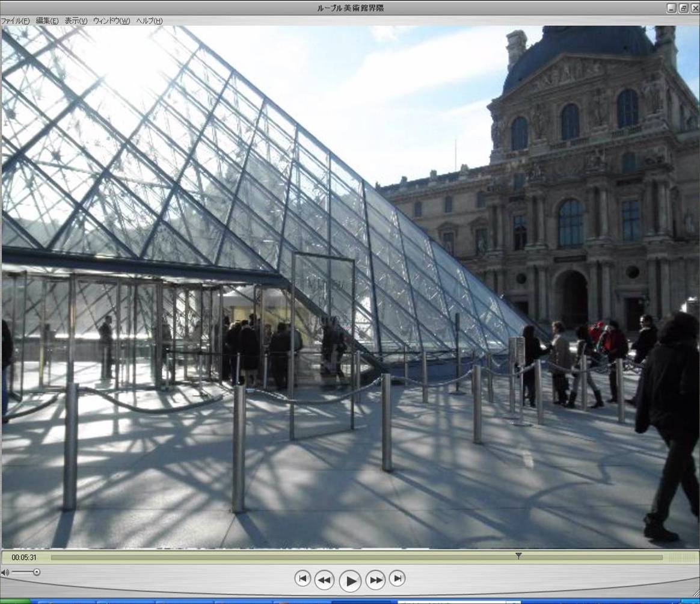Click the 00:05:31 timecode display
Image resolution: width=700 pixels, height=604 pixels.
pos(24,557)
